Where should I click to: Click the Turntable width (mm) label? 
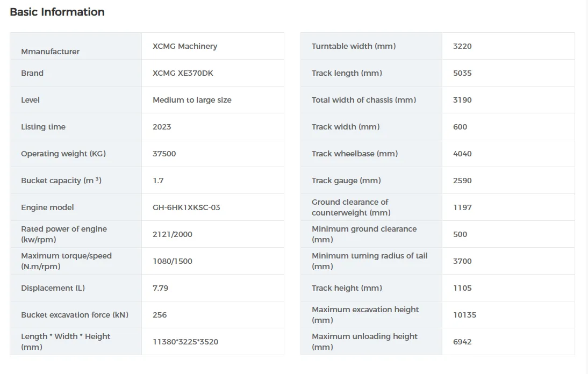[354, 46]
